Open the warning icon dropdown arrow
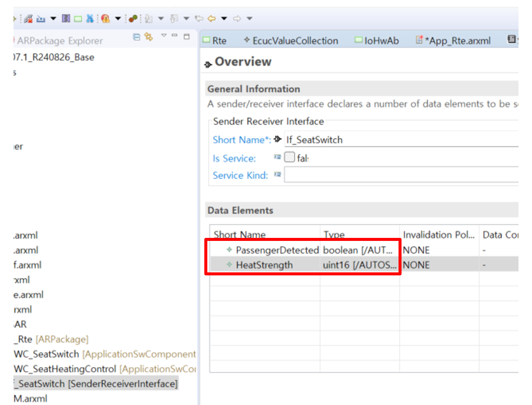Screen dimensions: 532x405 [x=118, y=18]
